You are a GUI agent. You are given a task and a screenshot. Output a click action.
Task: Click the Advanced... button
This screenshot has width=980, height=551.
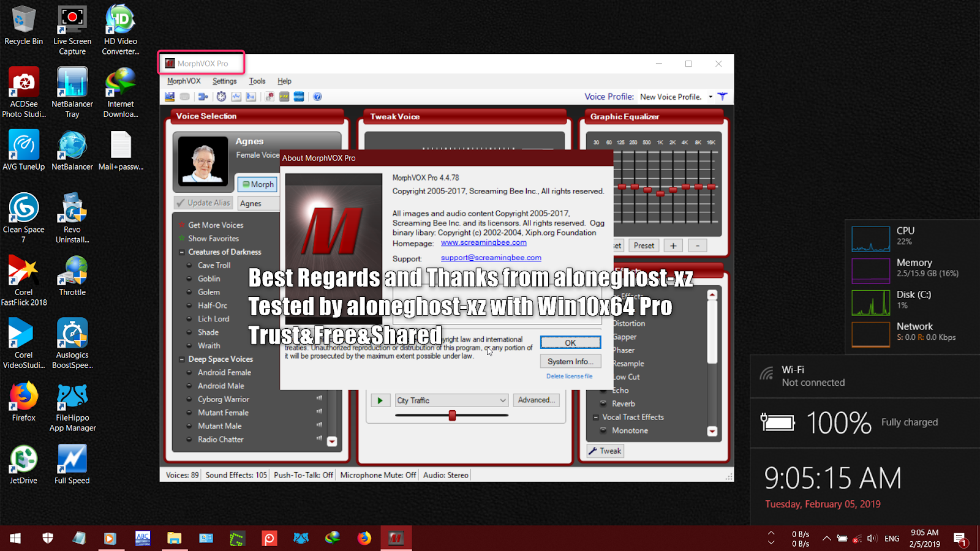click(x=536, y=400)
